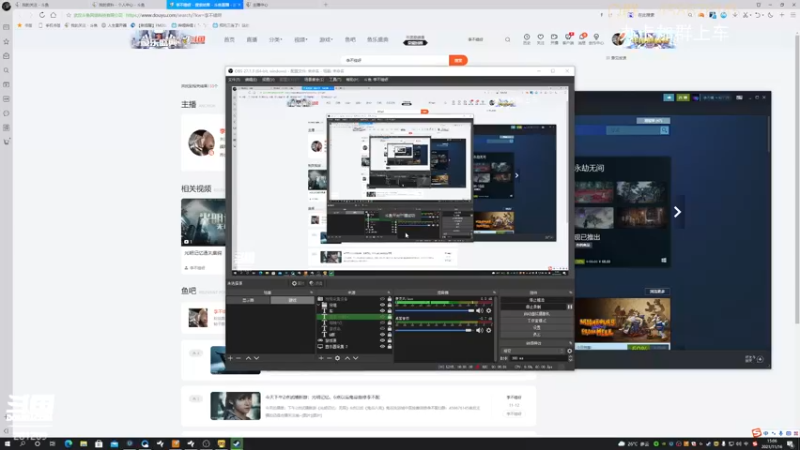This screenshot has width=800, height=450.
Task: Go to browser home page icon
Action: tap(53, 15)
